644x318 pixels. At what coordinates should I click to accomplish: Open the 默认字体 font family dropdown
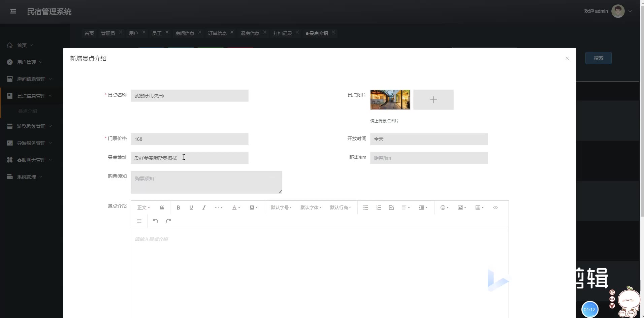click(311, 208)
